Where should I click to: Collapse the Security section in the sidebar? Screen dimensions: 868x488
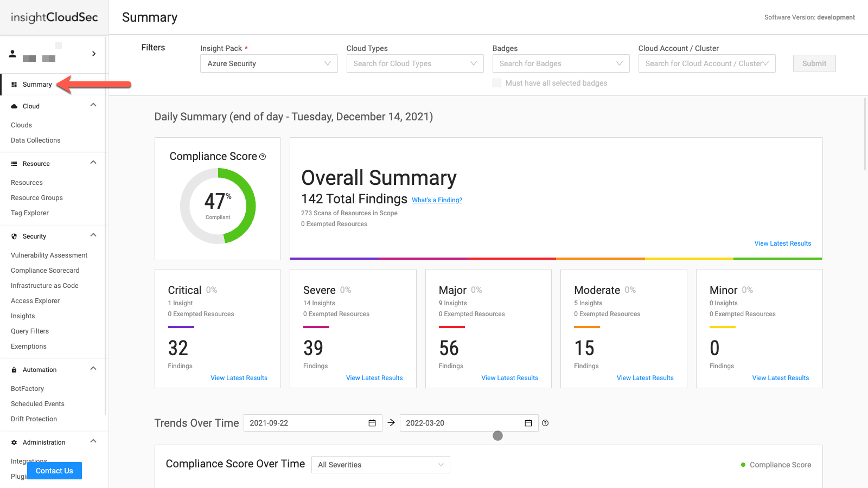(93, 235)
